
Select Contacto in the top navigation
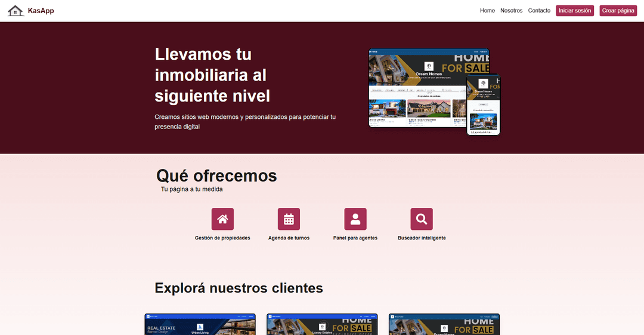point(539,11)
